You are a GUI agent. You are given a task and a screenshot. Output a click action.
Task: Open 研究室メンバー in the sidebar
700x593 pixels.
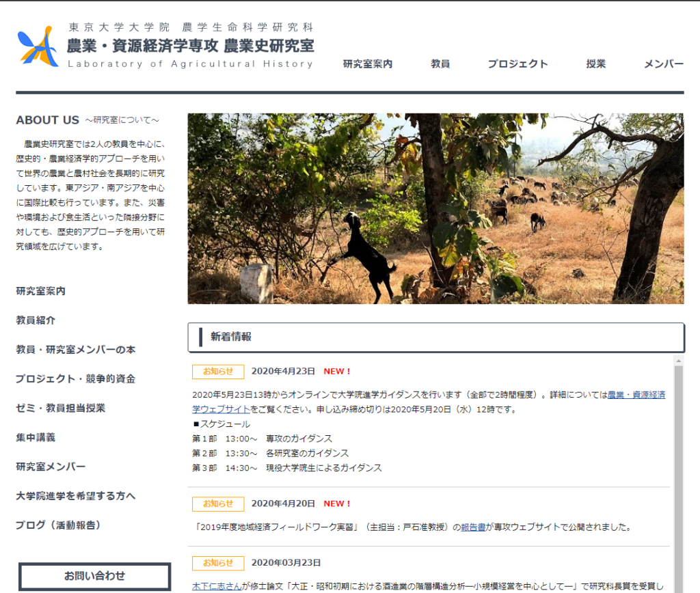coord(51,467)
